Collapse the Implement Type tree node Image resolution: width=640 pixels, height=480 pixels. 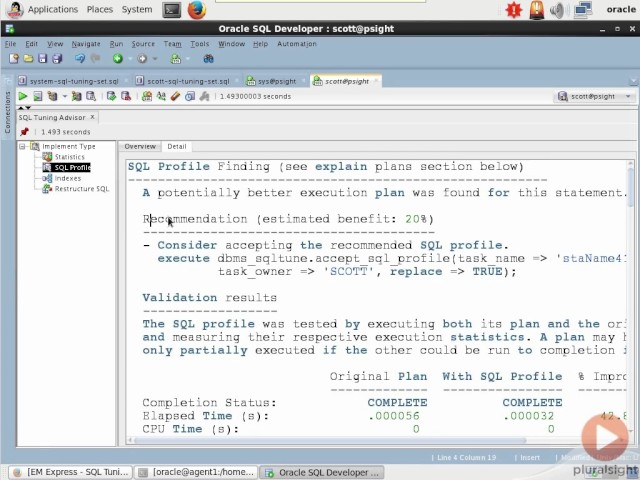pyautogui.click(x=22, y=146)
